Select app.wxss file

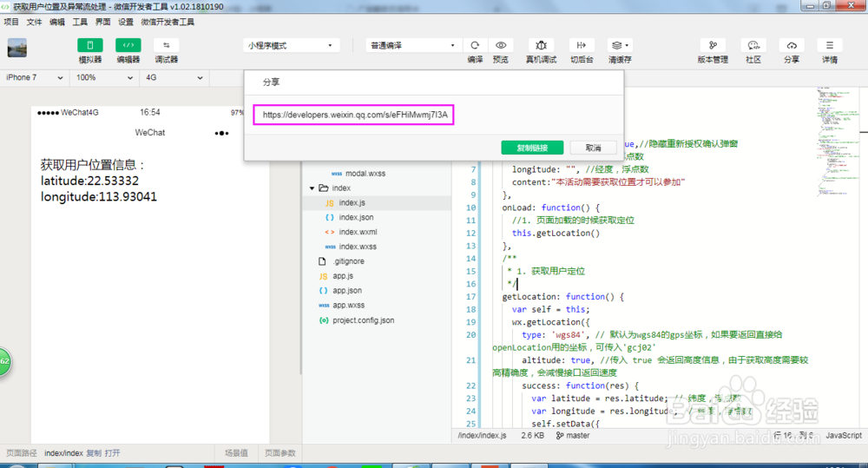click(348, 305)
